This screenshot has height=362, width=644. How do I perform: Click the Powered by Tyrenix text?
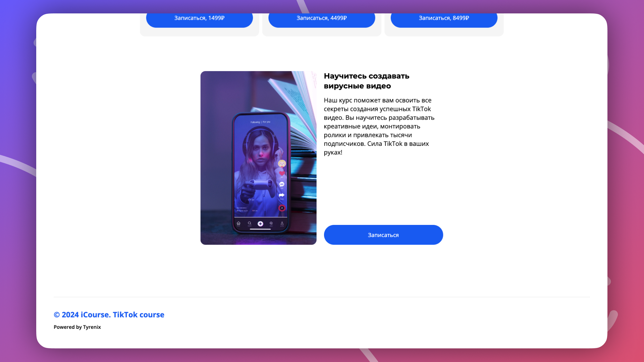pyautogui.click(x=77, y=327)
